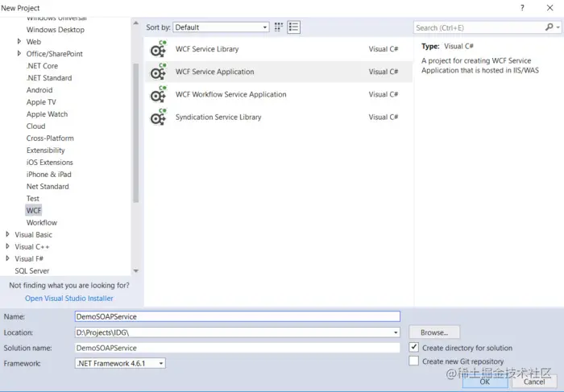Select Cross-Platform category
564x392 pixels.
(x=50, y=138)
